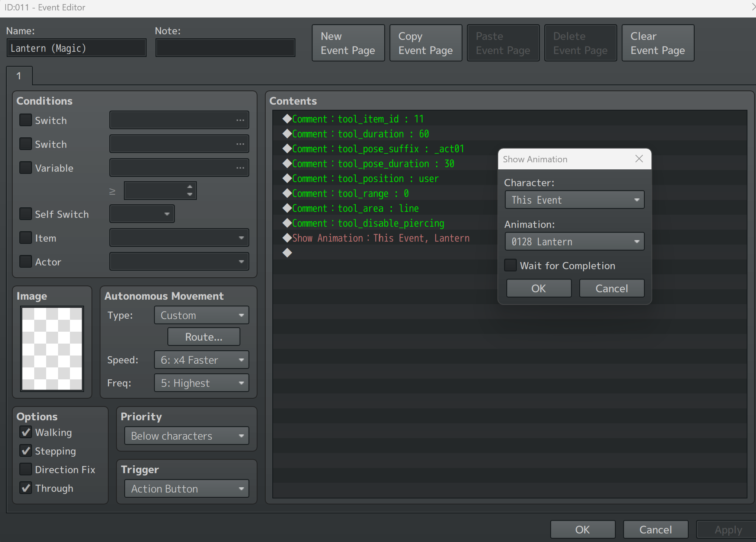Screen dimensions: 756x542
Task: Check the Actor condition box
Action: tap(26, 262)
